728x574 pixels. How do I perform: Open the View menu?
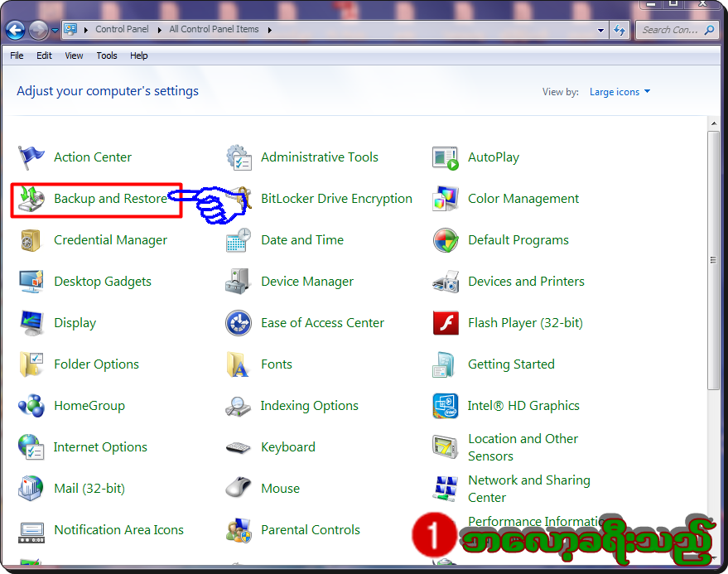[74, 55]
